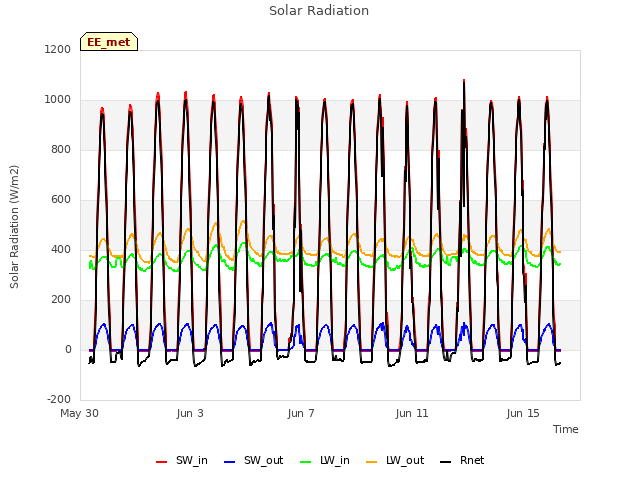Click the orange LW_out legend swatch
Viewport: 640px width, 480px height.
[372, 462]
